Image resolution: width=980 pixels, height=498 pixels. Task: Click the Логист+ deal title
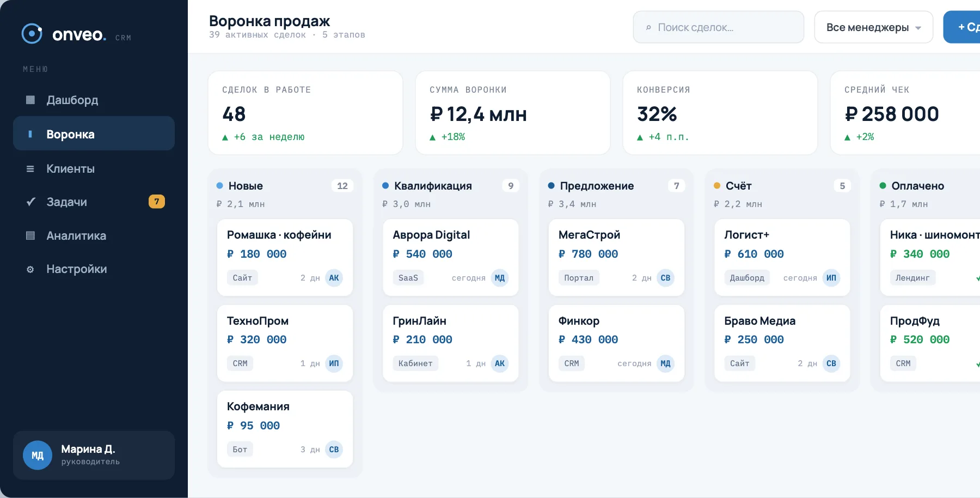coord(747,235)
